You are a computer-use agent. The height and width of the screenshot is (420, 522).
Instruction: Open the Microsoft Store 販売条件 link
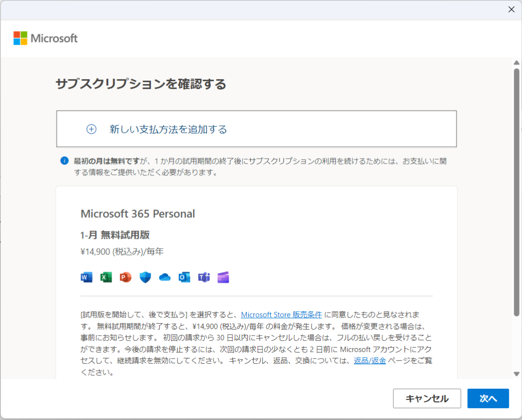(x=282, y=315)
